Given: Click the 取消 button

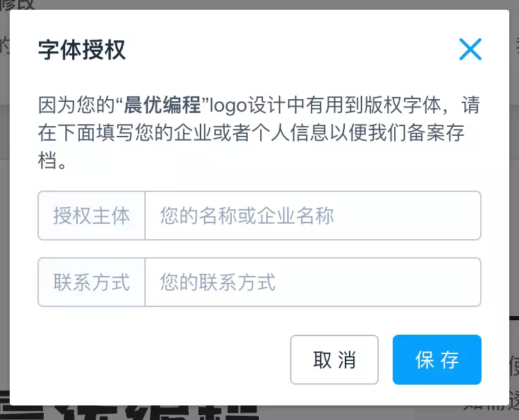Looking at the screenshot, I should click(334, 360).
